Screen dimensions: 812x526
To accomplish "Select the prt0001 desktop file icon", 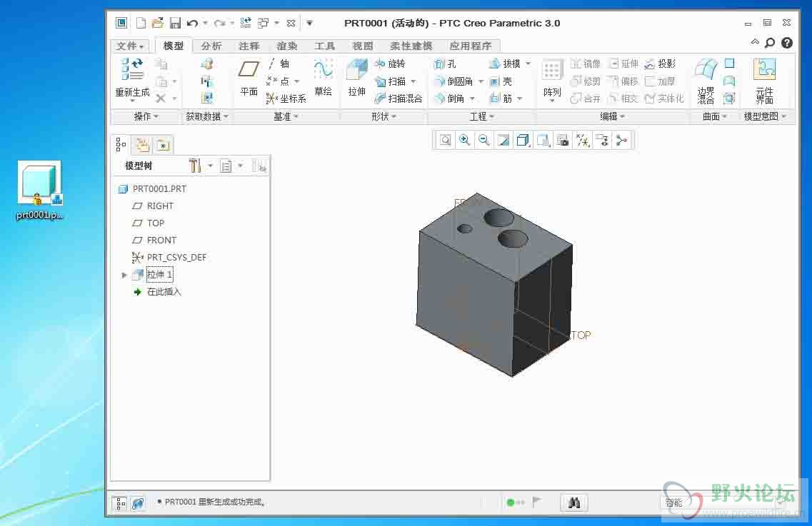I will (x=40, y=191).
